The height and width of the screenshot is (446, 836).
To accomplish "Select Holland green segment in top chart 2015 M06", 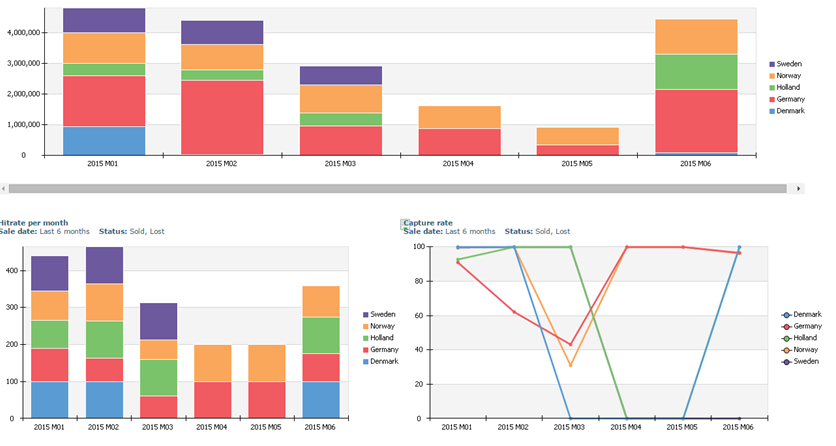I will tap(696, 72).
